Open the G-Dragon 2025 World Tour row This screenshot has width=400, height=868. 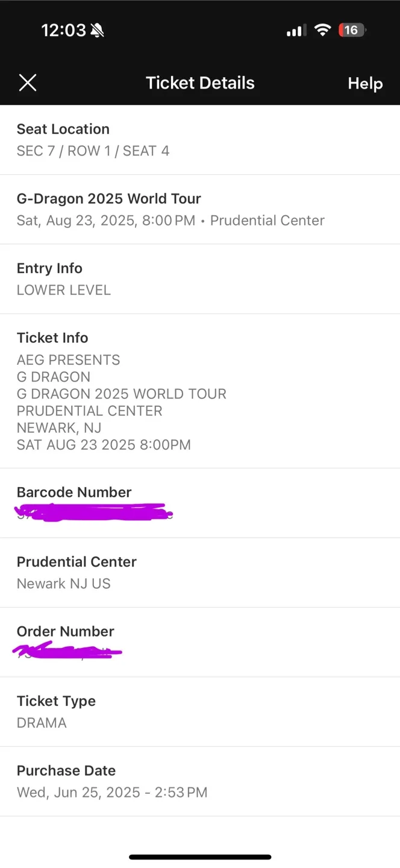pyautogui.click(x=200, y=209)
